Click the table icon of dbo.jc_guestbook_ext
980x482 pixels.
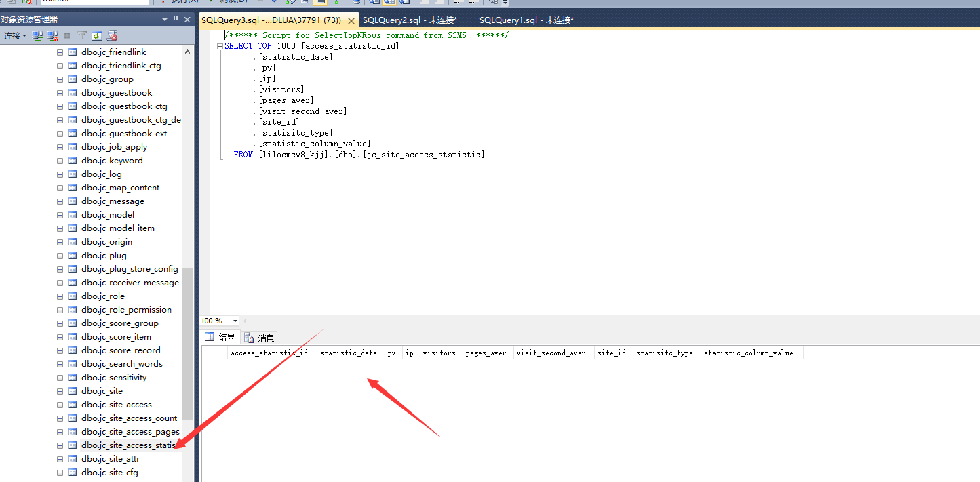coord(73,134)
